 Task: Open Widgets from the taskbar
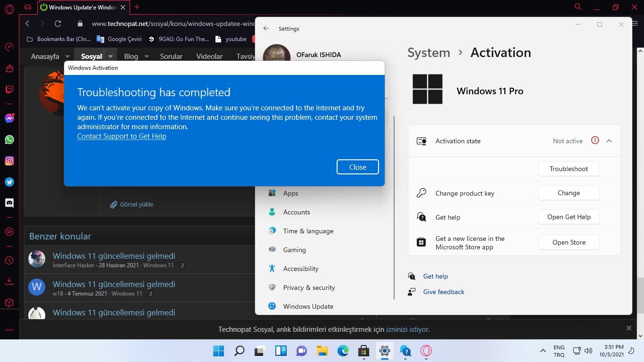tap(281, 351)
